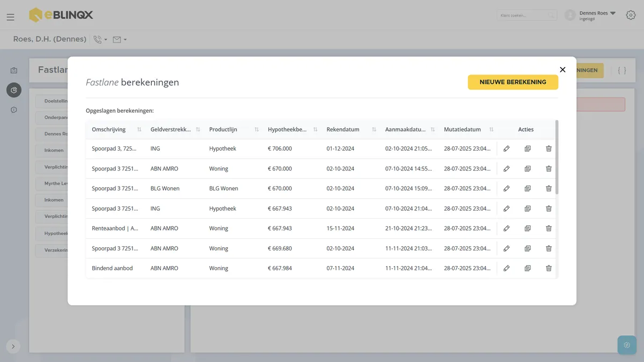Close the Fastlane berekeningen dialog
Image resolution: width=644 pixels, height=362 pixels.
[562, 70]
